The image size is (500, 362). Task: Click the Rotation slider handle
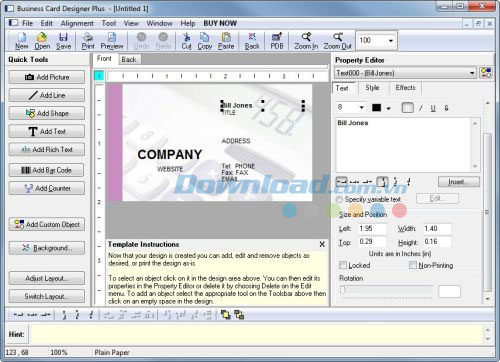(342, 290)
